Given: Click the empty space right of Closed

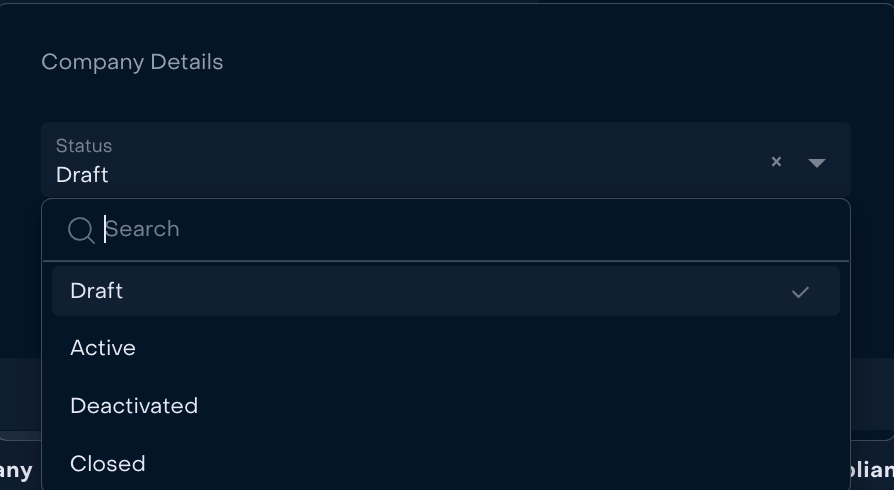Looking at the screenshot, I should click(x=500, y=464).
